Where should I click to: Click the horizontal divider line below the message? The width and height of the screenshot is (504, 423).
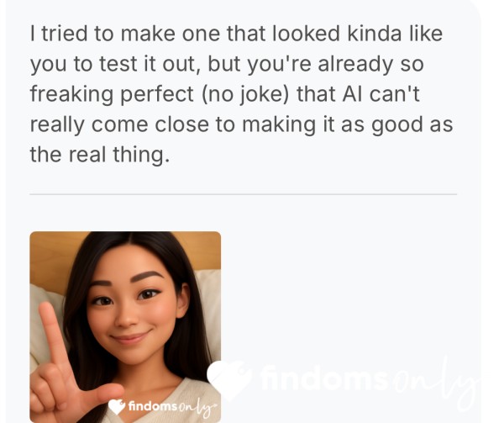click(x=244, y=194)
